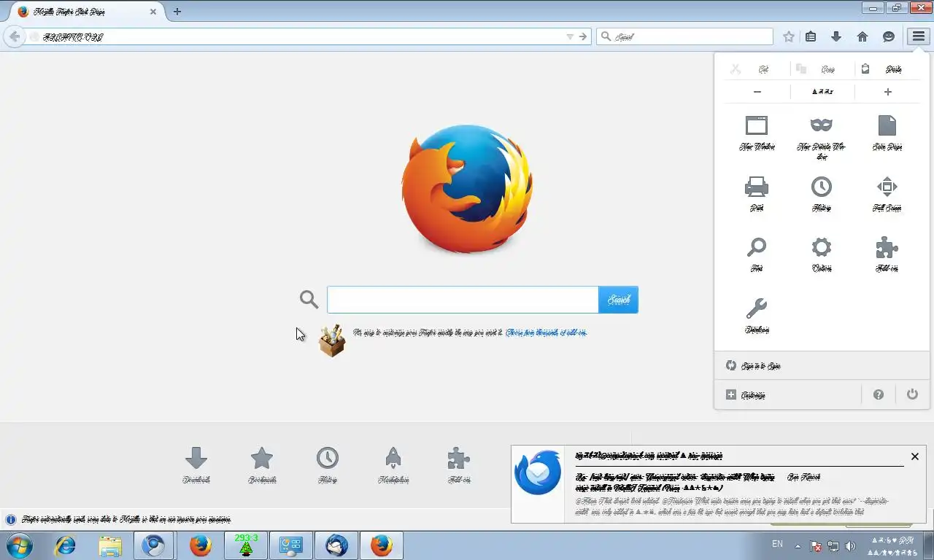This screenshot has height=560, width=934.
Task: Open Add-ons puzzle on the start page bar
Action: [459, 465]
